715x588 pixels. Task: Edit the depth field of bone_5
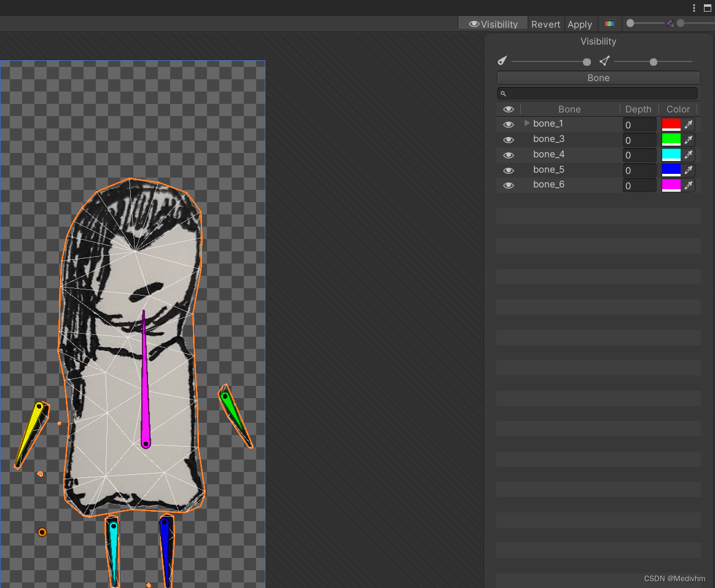click(x=639, y=170)
